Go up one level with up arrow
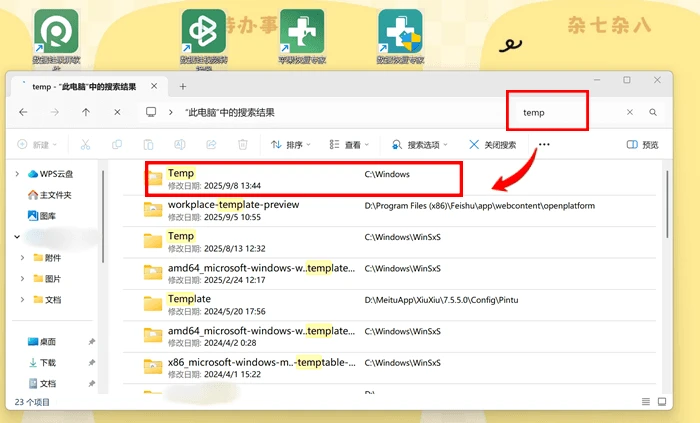 (x=86, y=112)
